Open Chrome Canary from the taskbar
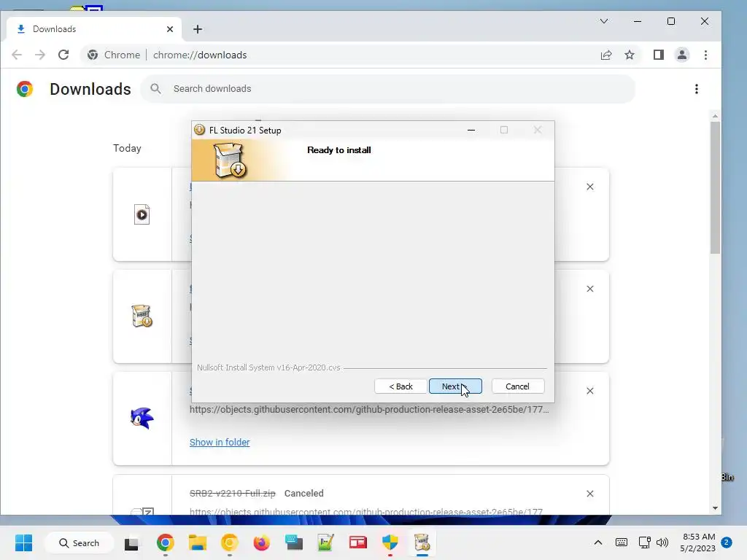747x560 pixels. pos(229,542)
